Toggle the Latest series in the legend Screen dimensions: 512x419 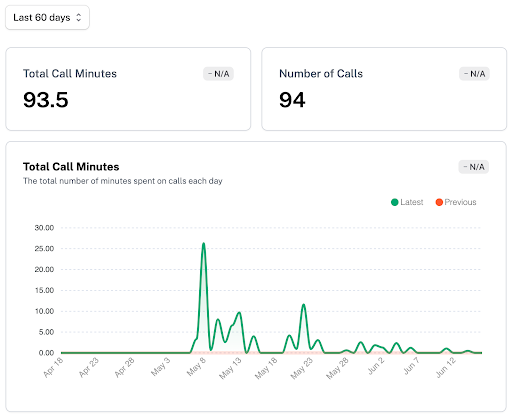point(407,202)
